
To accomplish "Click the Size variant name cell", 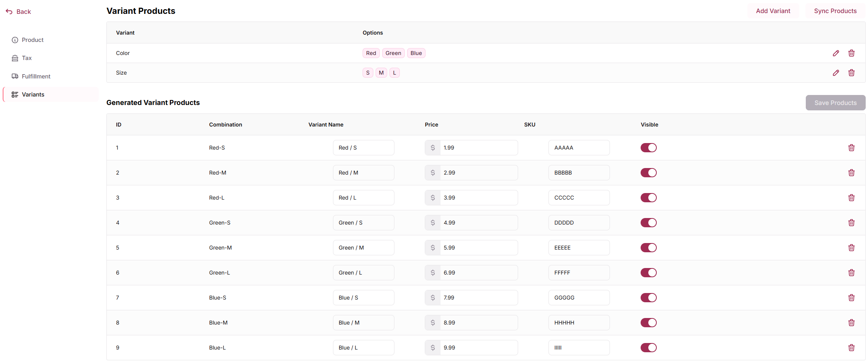I will tap(121, 73).
